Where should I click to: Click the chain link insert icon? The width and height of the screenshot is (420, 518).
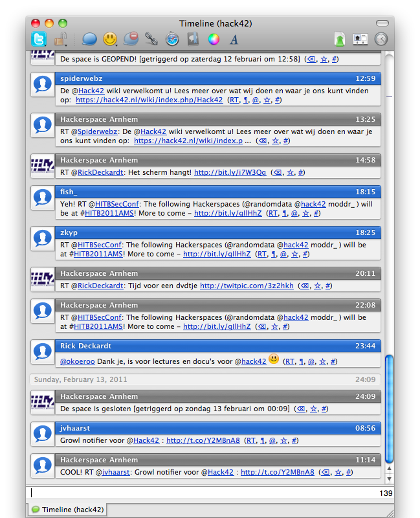(x=151, y=39)
